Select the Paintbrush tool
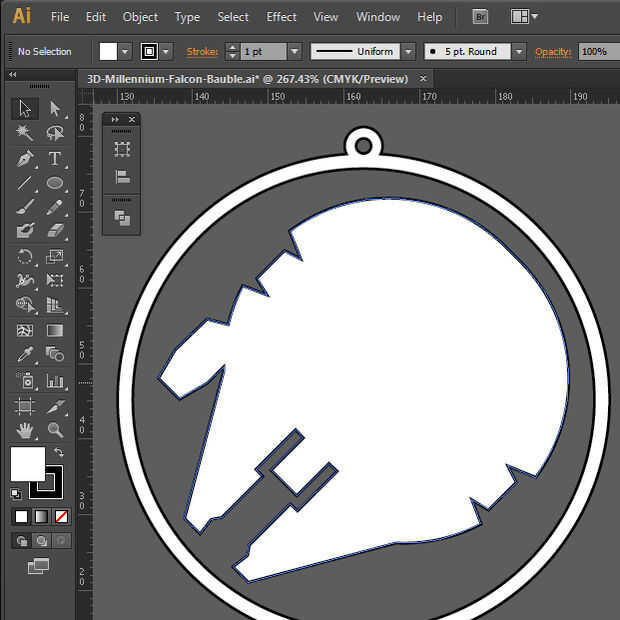This screenshot has height=620, width=620. point(25,207)
